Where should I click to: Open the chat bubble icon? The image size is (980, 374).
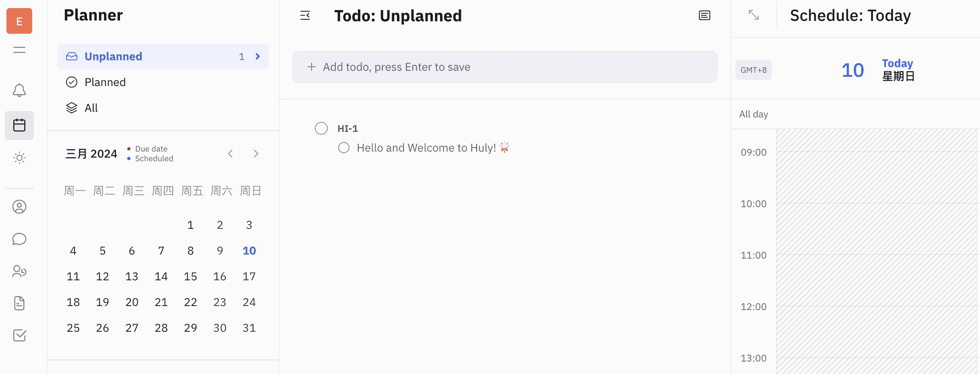tap(19, 239)
